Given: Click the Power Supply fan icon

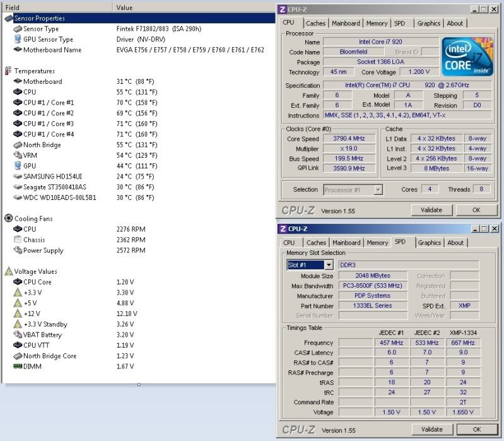Looking at the screenshot, I should [x=18, y=250].
